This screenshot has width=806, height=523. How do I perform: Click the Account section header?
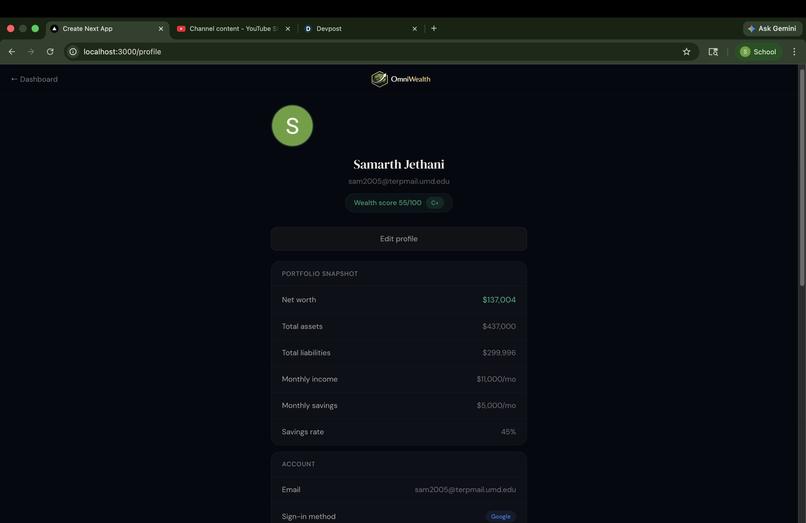click(x=298, y=464)
